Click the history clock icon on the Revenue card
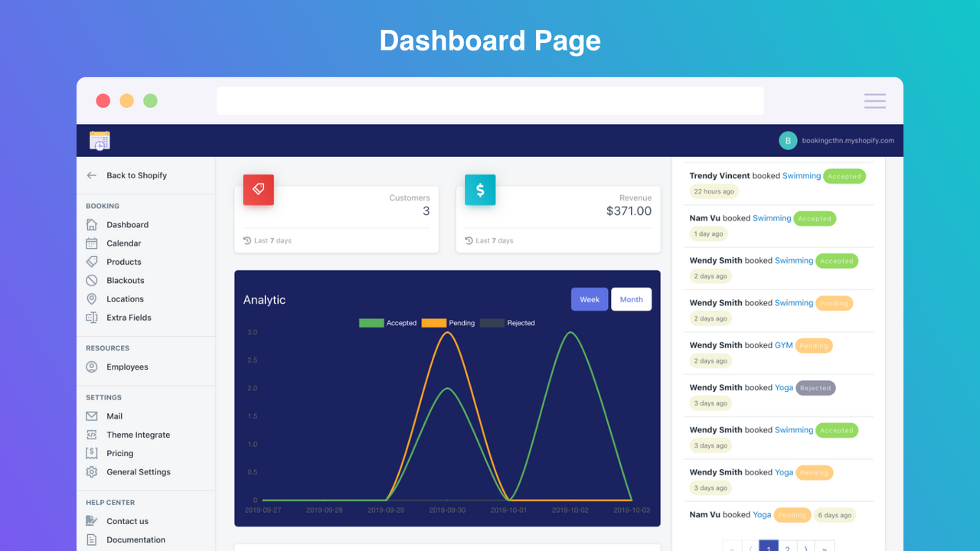 click(x=469, y=240)
